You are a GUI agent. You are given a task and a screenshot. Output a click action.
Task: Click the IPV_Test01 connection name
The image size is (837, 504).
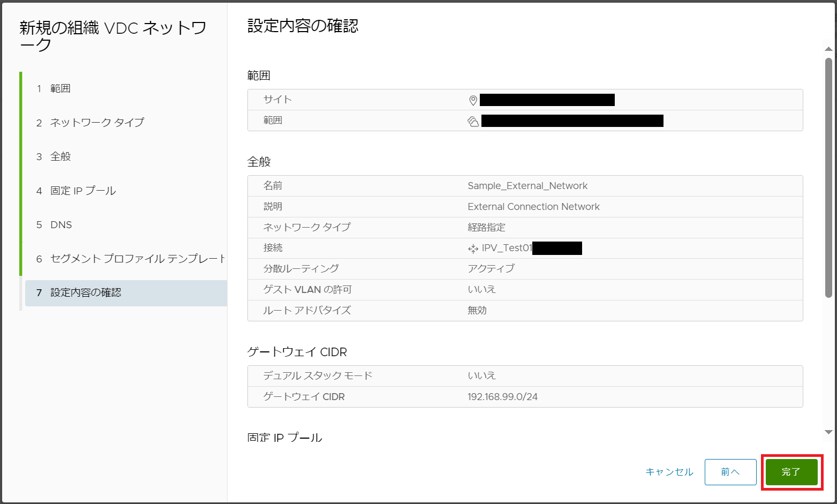(507, 248)
